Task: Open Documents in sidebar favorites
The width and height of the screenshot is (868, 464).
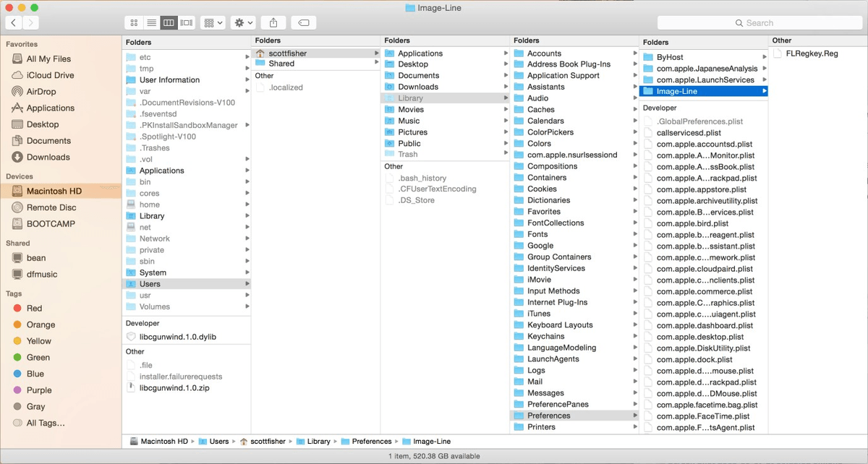Action: click(x=48, y=141)
